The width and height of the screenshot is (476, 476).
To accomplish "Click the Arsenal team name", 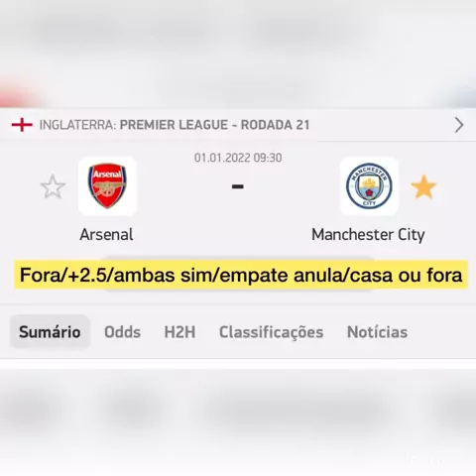I will click(x=106, y=235).
